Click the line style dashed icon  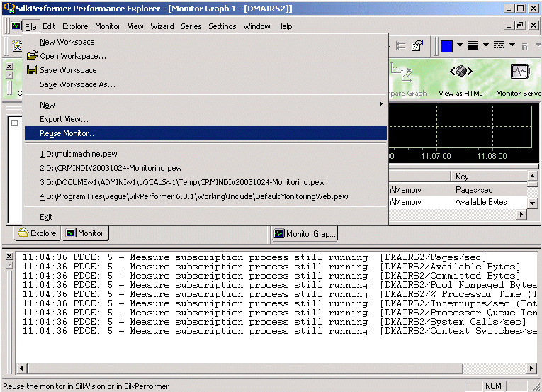point(499,45)
